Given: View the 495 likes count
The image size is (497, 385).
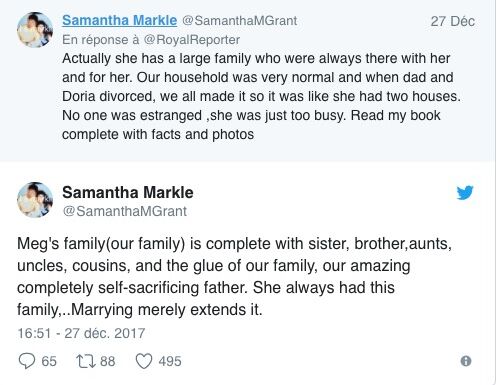Looking at the screenshot, I should (x=170, y=361).
